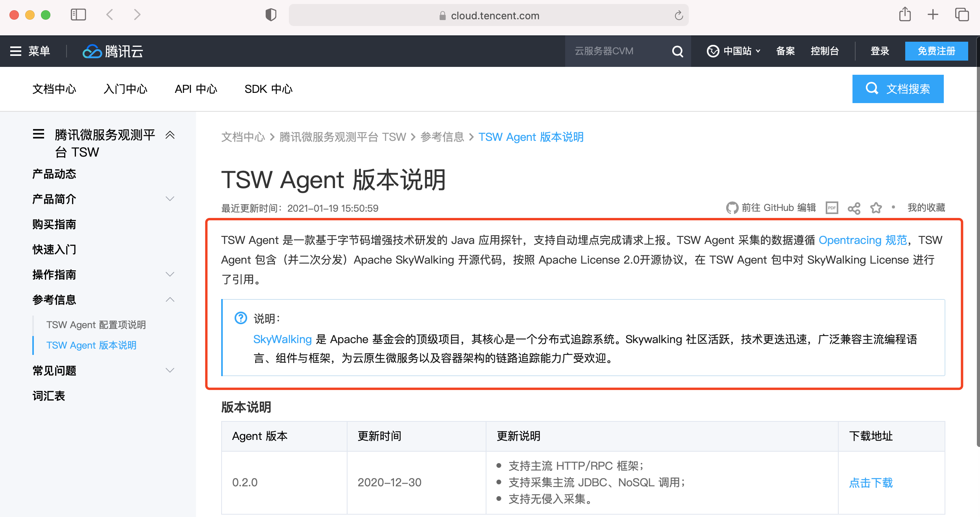Open the API 中心 tab
This screenshot has width=980, height=517.
[196, 89]
